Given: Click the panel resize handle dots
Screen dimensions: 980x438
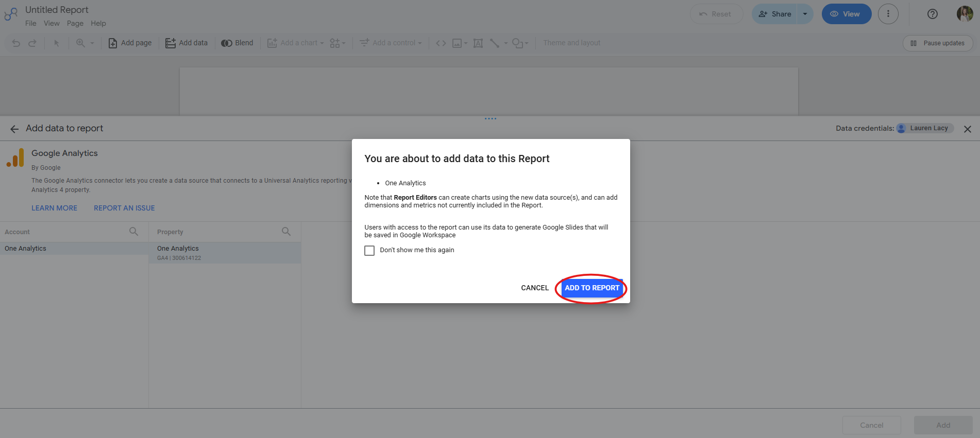Looking at the screenshot, I should 491,119.
